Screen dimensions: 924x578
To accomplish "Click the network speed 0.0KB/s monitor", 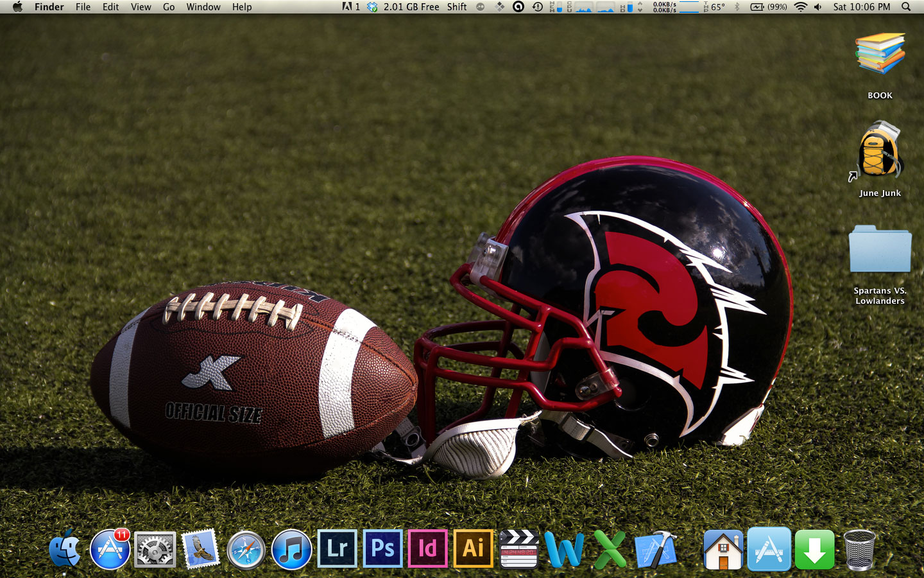I will click(x=676, y=7).
